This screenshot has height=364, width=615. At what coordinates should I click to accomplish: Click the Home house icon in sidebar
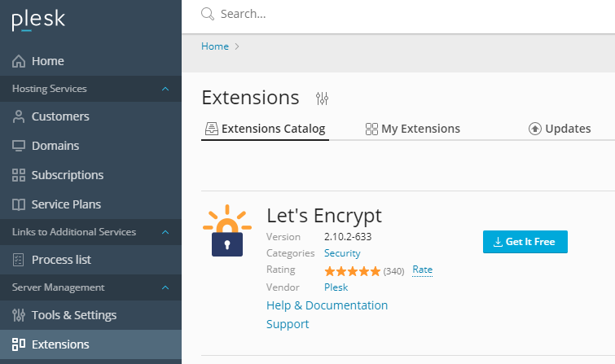point(19,61)
